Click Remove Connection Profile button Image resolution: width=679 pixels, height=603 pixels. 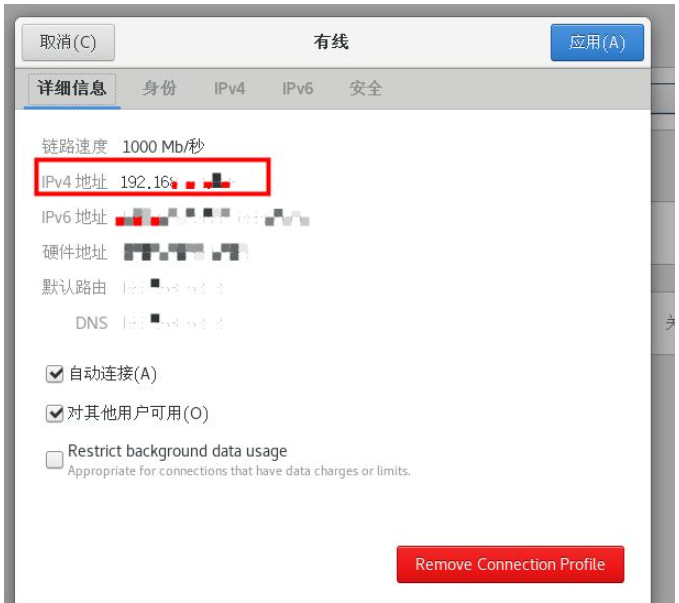(x=510, y=564)
